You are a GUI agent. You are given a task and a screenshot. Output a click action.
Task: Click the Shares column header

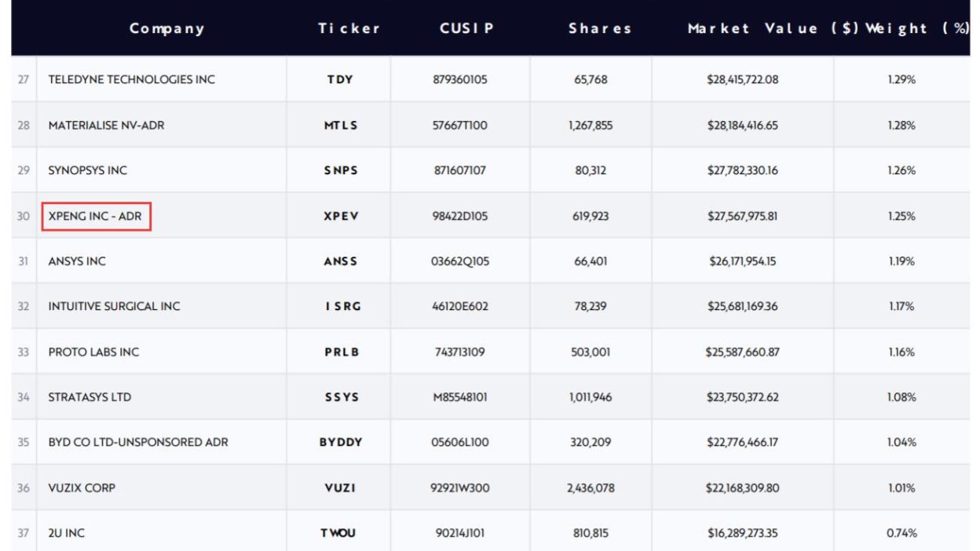(x=600, y=28)
